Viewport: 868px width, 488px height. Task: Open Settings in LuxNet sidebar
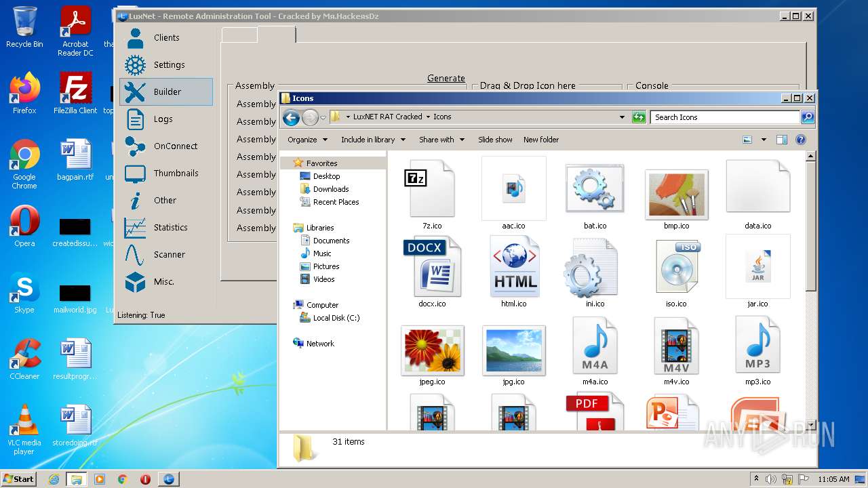pos(166,65)
